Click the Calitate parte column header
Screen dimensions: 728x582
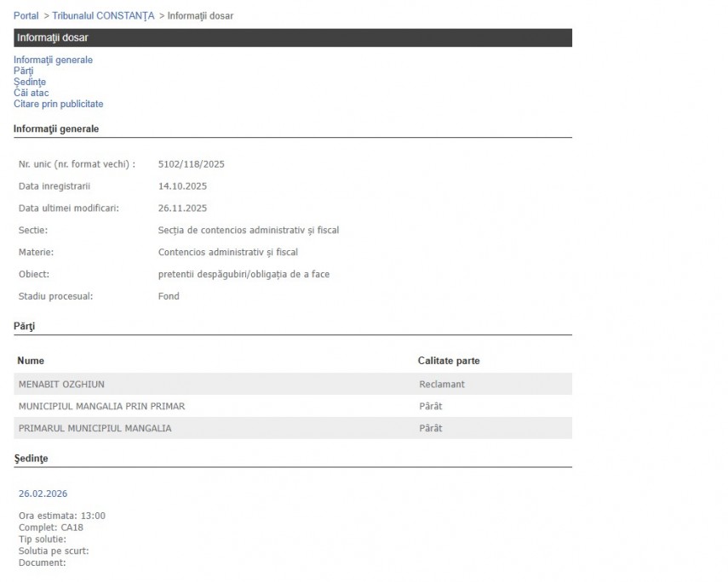(449, 362)
